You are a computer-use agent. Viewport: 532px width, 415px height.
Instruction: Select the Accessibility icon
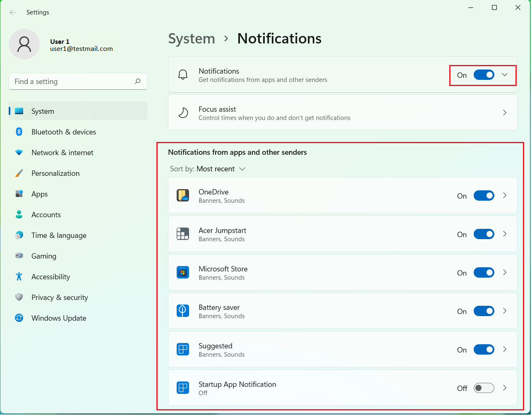(x=19, y=276)
